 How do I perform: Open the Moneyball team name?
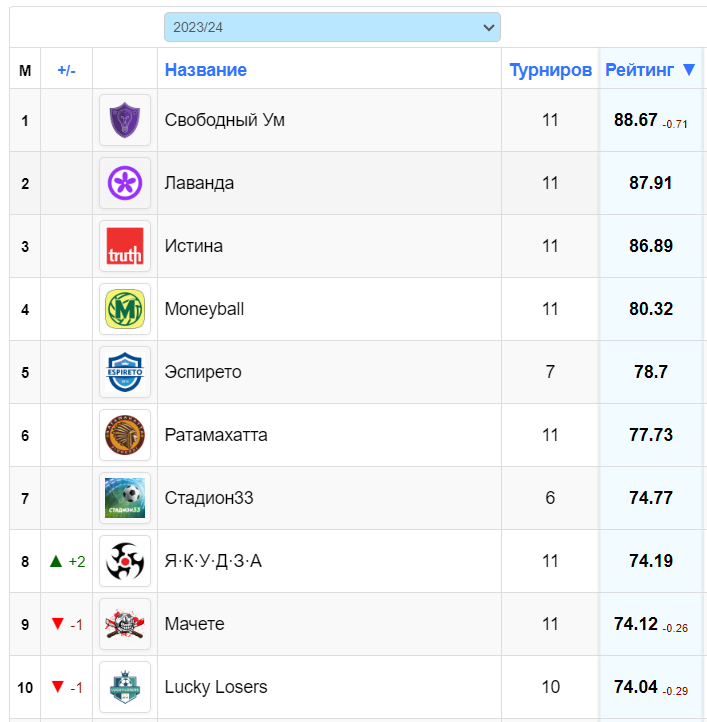tap(204, 309)
